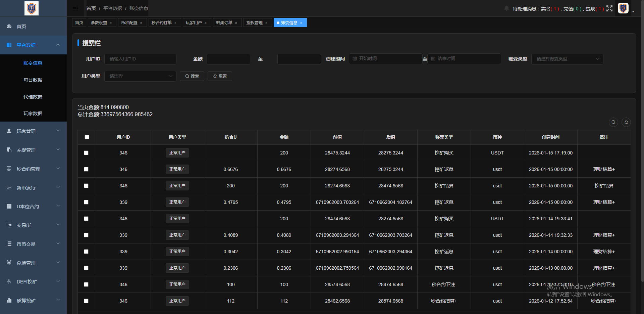Open the user avatar menu
This screenshot has width=644, height=314.
point(623,8)
